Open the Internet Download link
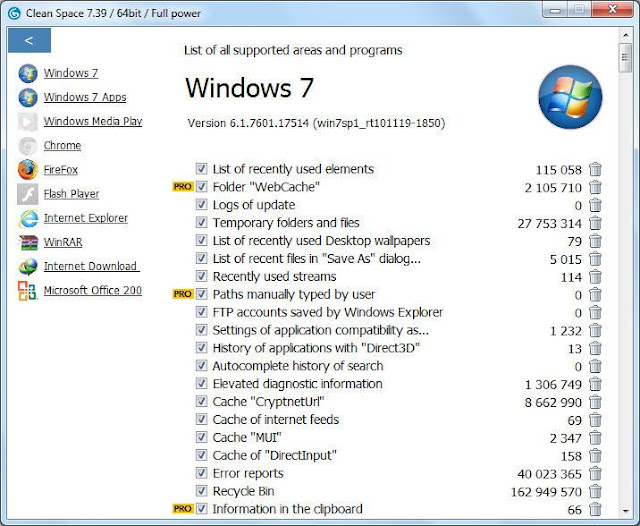This screenshot has width=640, height=526. click(x=92, y=266)
